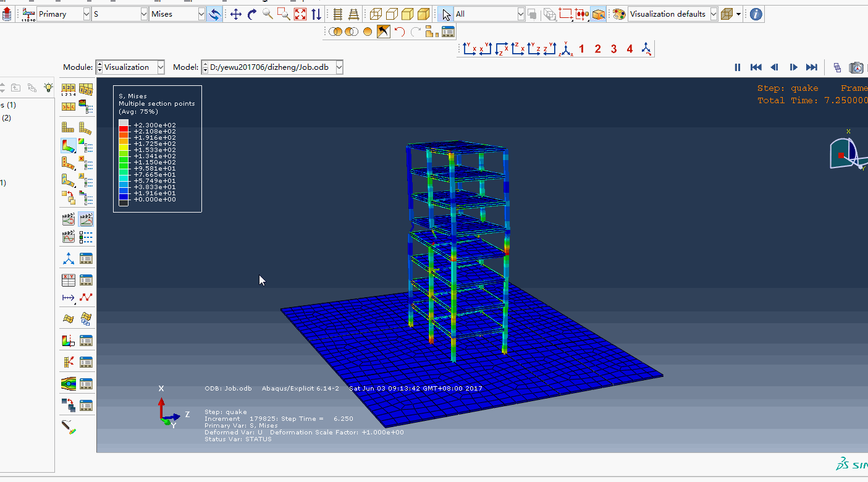The width and height of the screenshot is (868, 482).
Task: Pause the animation playback
Action: tap(737, 67)
